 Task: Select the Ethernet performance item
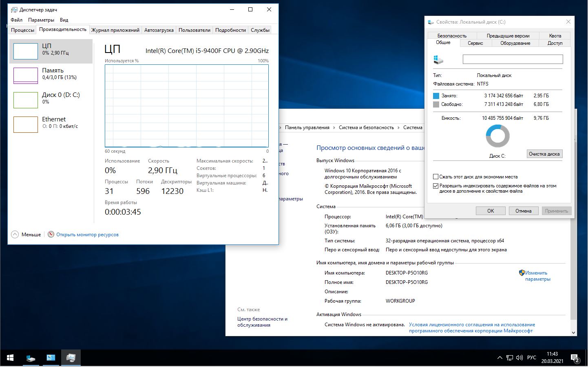[51, 125]
